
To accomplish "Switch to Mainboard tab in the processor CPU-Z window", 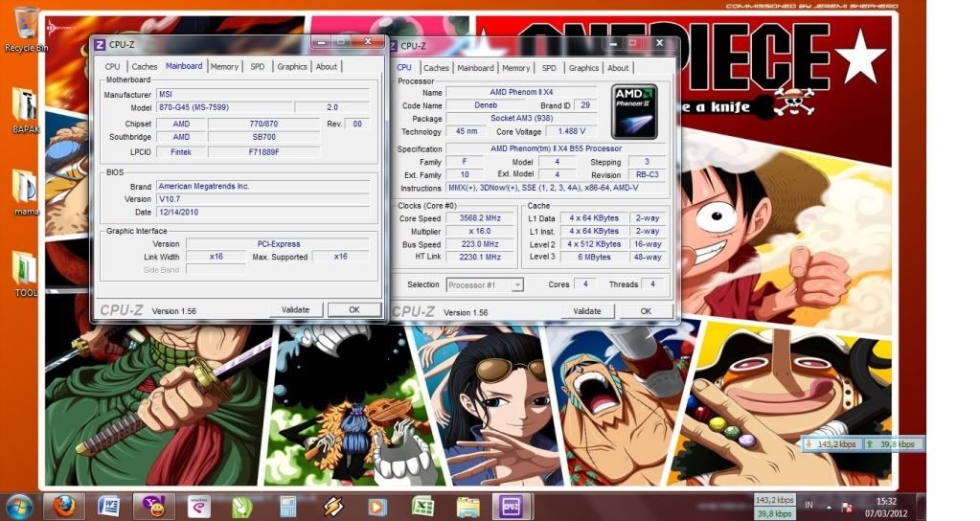I will (475, 68).
